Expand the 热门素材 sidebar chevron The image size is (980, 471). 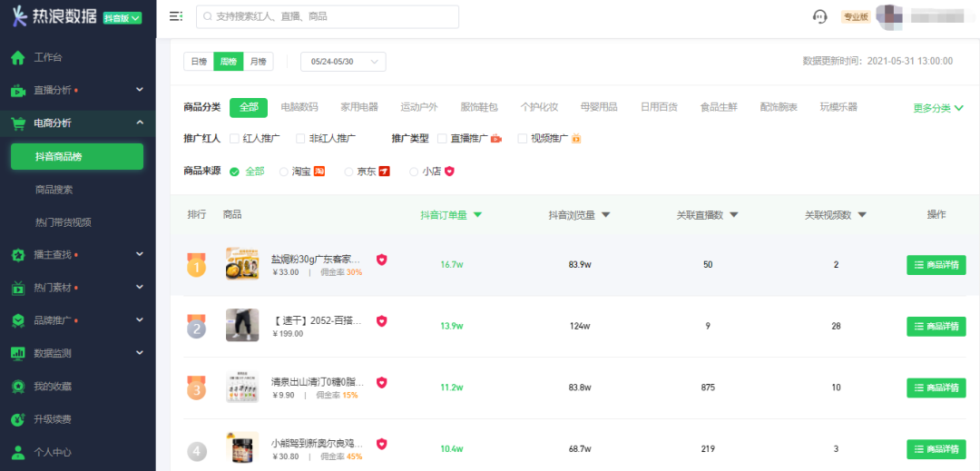click(140, 288)
